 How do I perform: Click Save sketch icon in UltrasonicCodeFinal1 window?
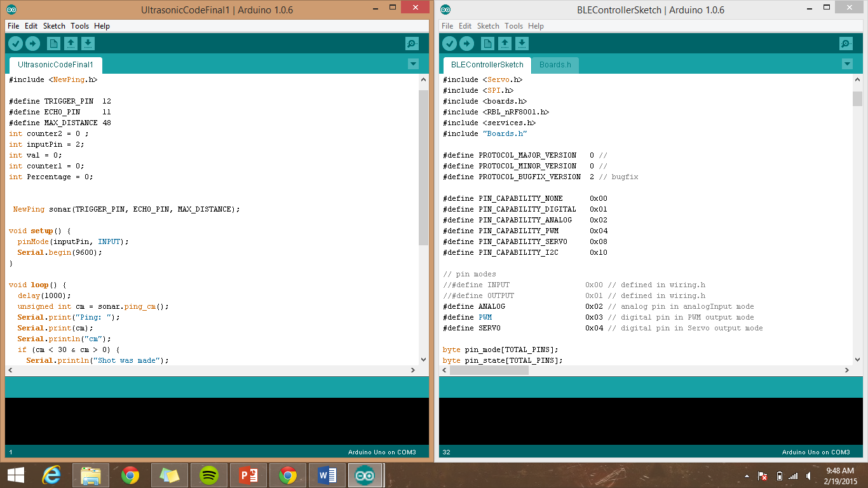pos(88,43)
